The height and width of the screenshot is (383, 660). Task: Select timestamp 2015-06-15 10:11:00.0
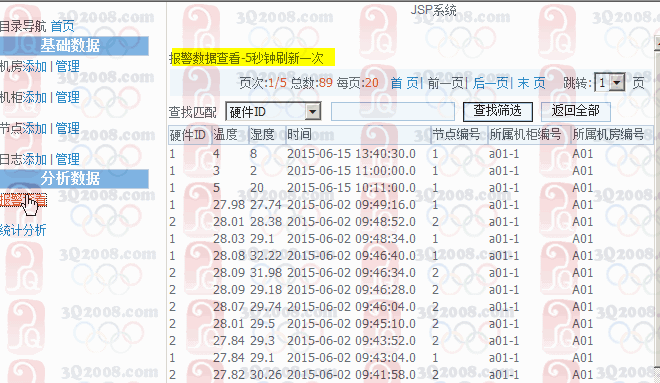click(351, 188)
